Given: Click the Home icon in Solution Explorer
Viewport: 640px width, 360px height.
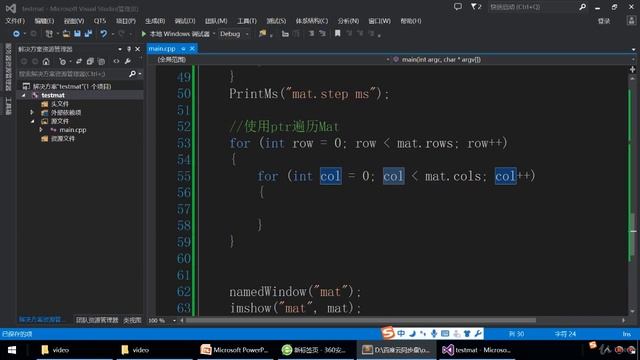Looking at the screenshot, I should click(46, 61).
